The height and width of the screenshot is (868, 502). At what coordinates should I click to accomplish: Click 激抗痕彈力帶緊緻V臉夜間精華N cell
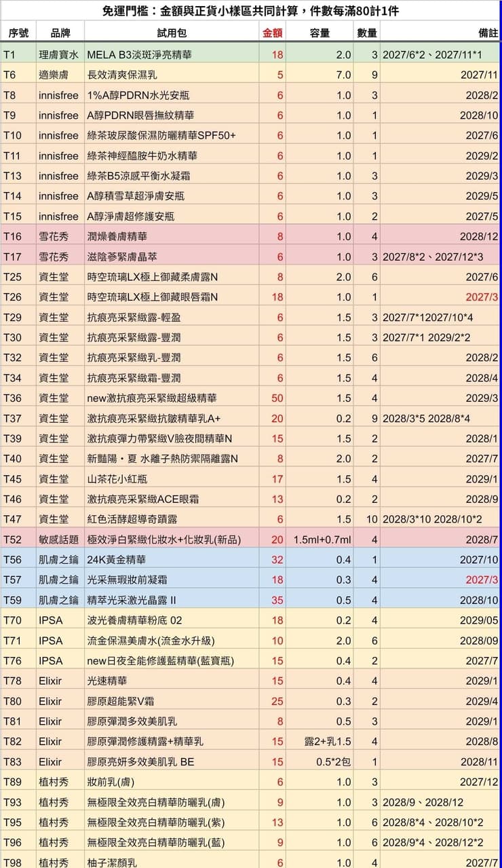click(172, 438)
